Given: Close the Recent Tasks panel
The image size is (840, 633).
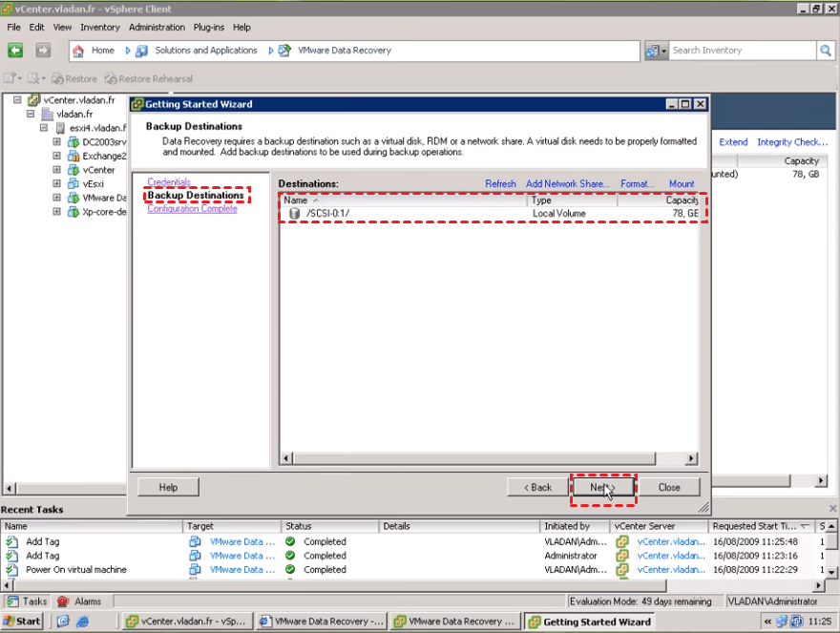Looking at the screenshot, I should (x=832, y=508).
